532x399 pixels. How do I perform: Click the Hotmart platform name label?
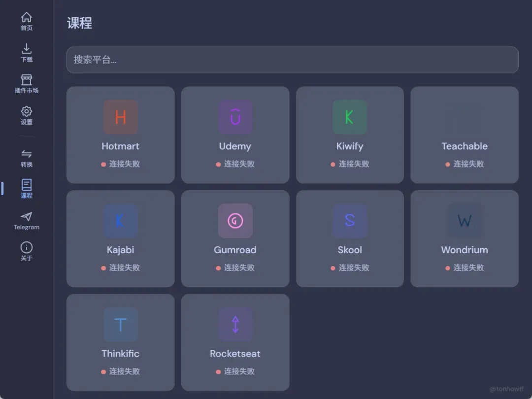121,146
